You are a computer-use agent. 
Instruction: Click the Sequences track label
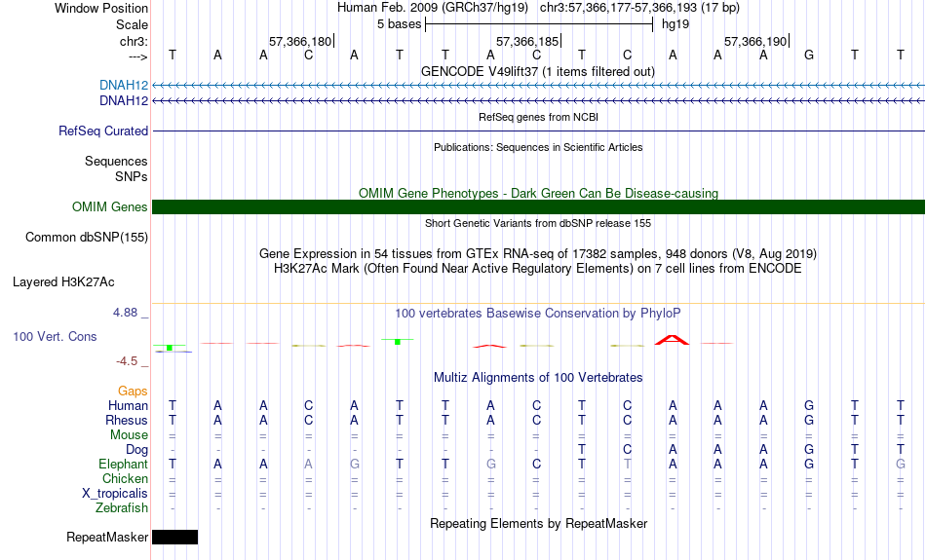click(116, 161)
